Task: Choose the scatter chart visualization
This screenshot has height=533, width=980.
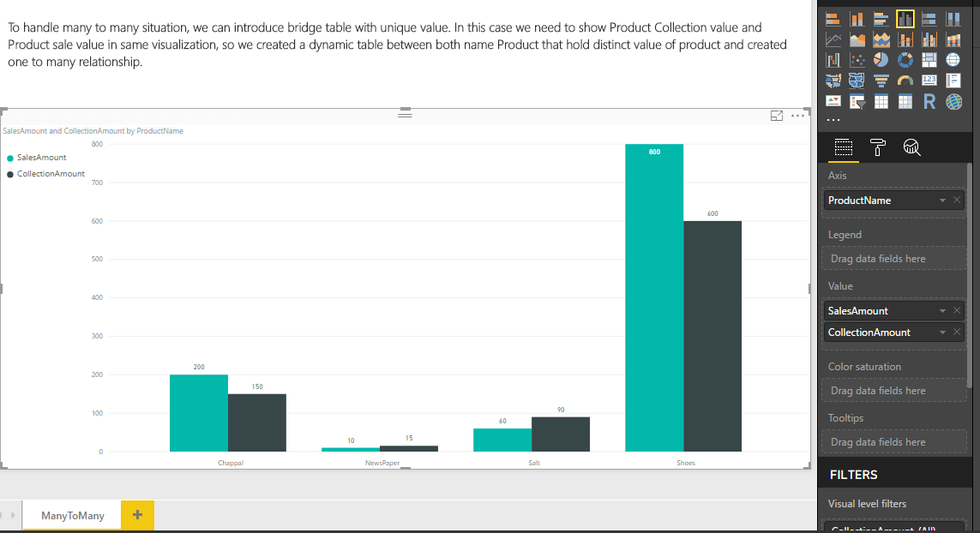Action: point(857,60)
